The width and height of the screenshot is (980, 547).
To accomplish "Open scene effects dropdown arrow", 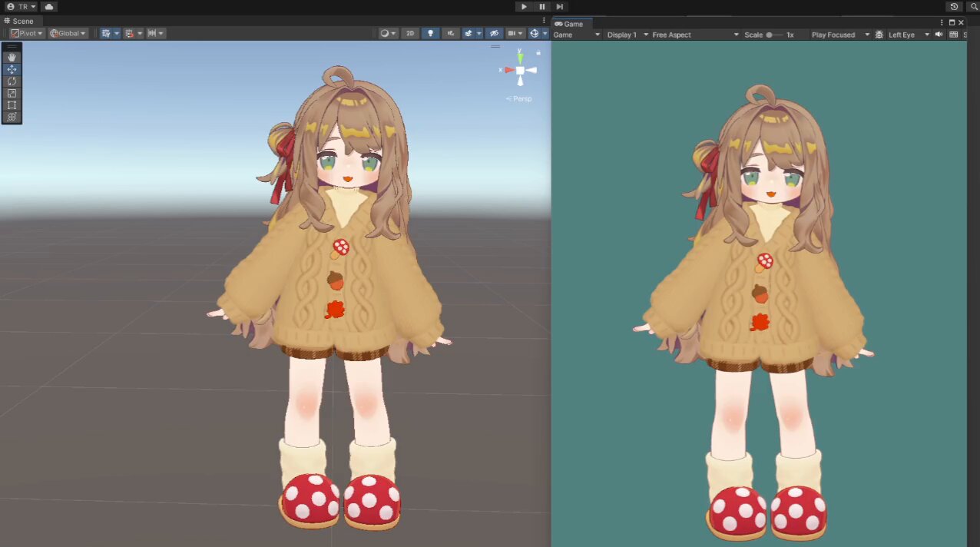I will [478, 34].
